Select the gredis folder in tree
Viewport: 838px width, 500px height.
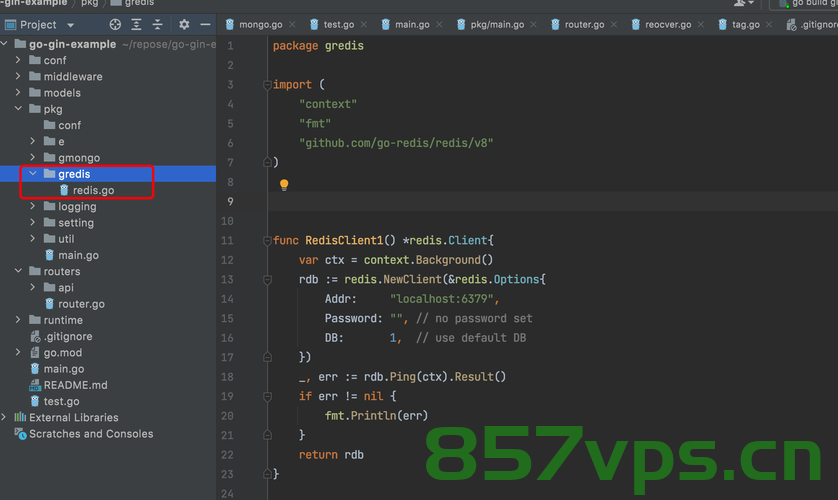point(74,174)
